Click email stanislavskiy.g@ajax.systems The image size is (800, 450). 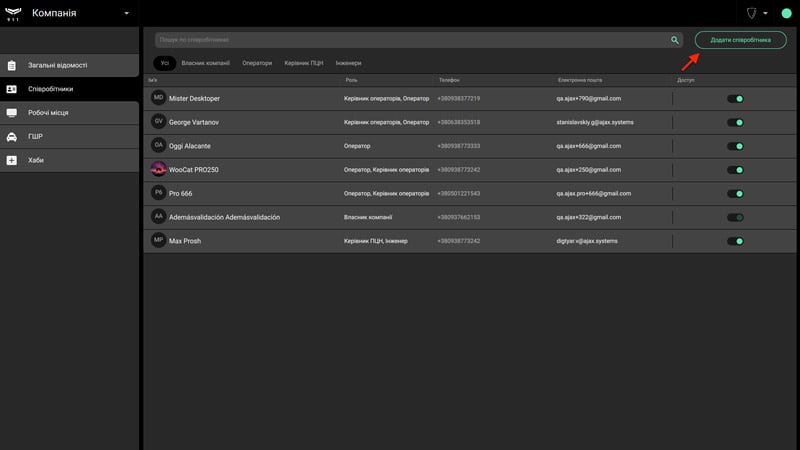tap(595, 122)
